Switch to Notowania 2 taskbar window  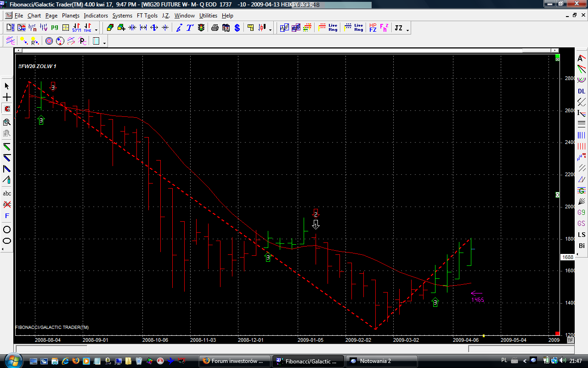[381, 361]
